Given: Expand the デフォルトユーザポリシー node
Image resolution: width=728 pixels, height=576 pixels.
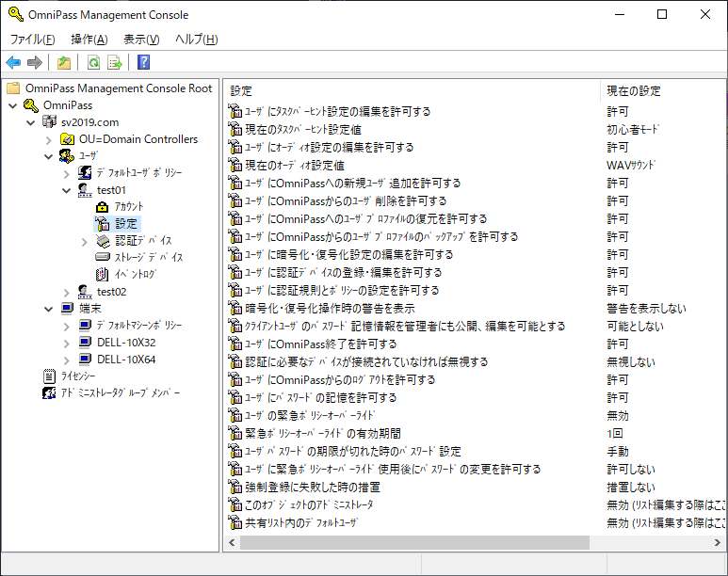Looking at the screenshot, I should click(66, 173).
